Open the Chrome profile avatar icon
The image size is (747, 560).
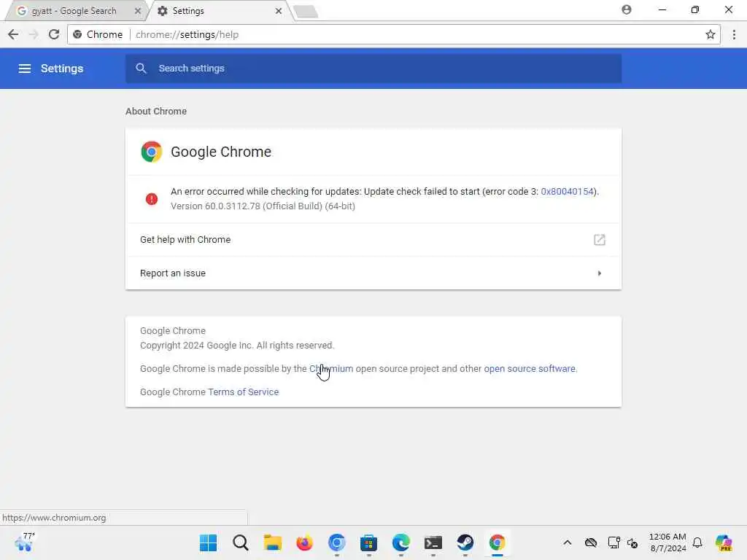(627, 9)
